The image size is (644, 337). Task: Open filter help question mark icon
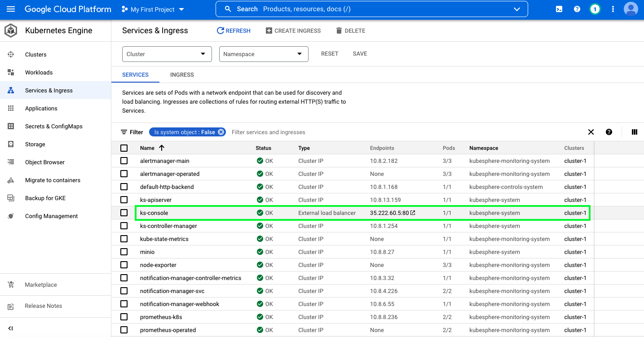pos(609,132)
